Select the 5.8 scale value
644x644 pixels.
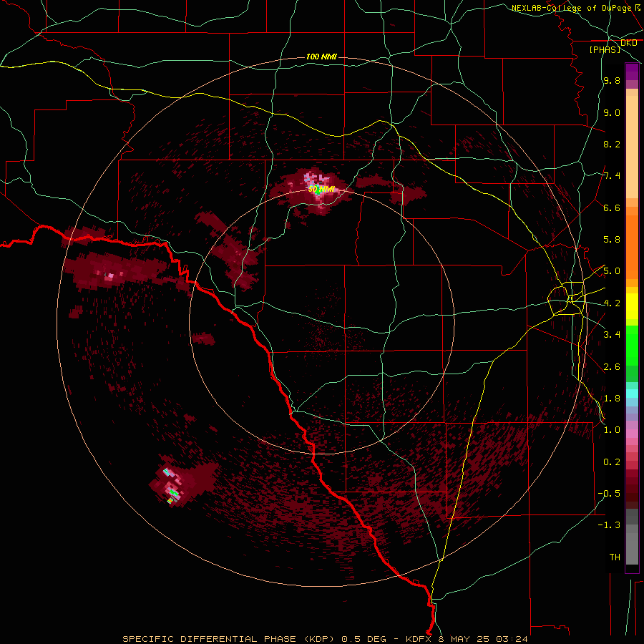pos(612,240)
